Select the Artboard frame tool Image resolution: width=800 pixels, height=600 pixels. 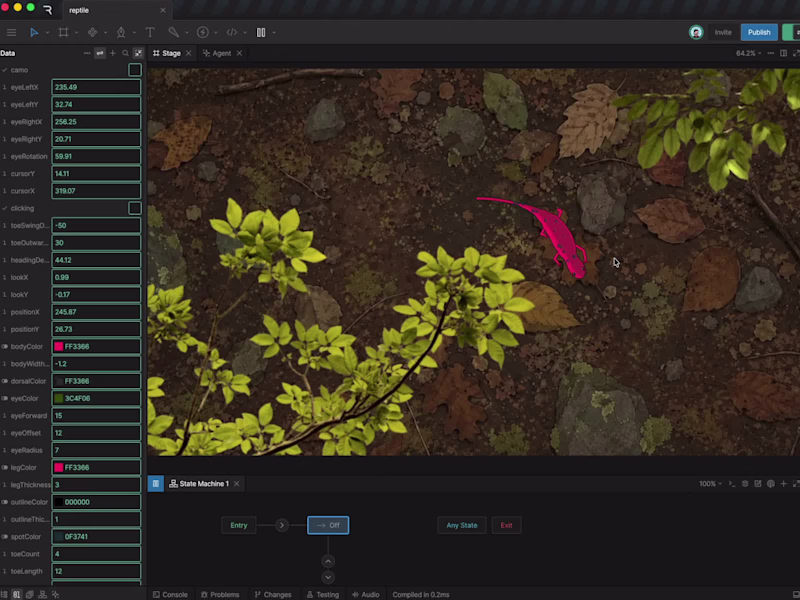(63, 33)
